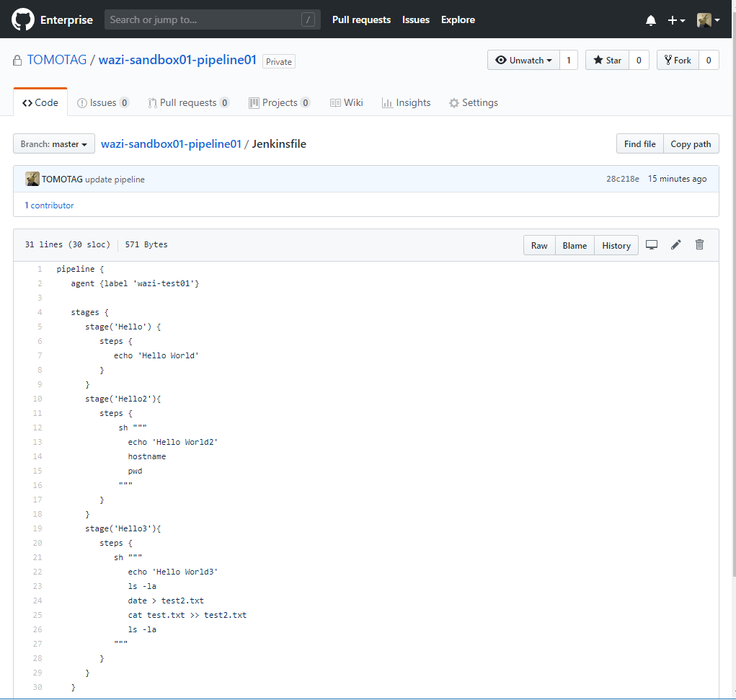Open the plus create-new menu
The width and height of the screenshot is (736, 700).
[676, 20]
